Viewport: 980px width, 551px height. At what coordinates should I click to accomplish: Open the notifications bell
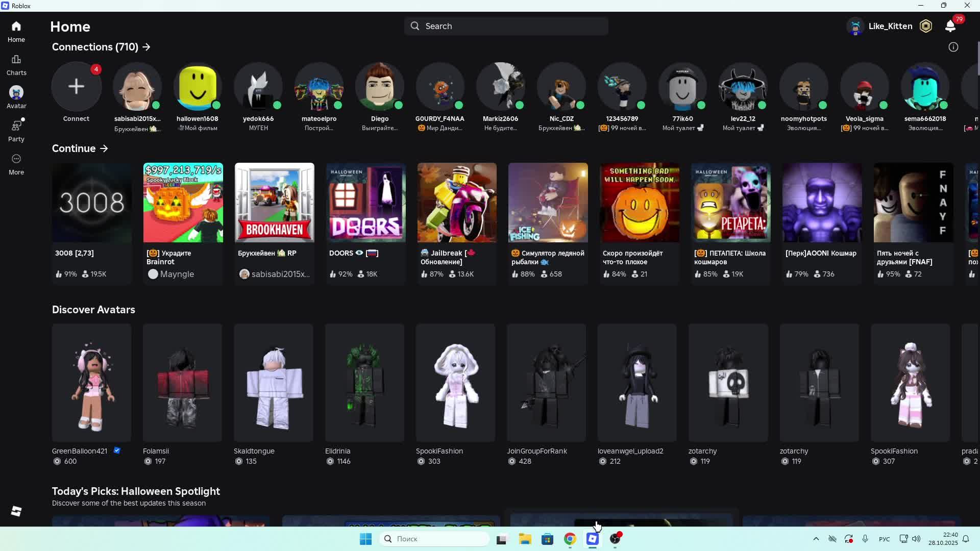click(950, 26)
